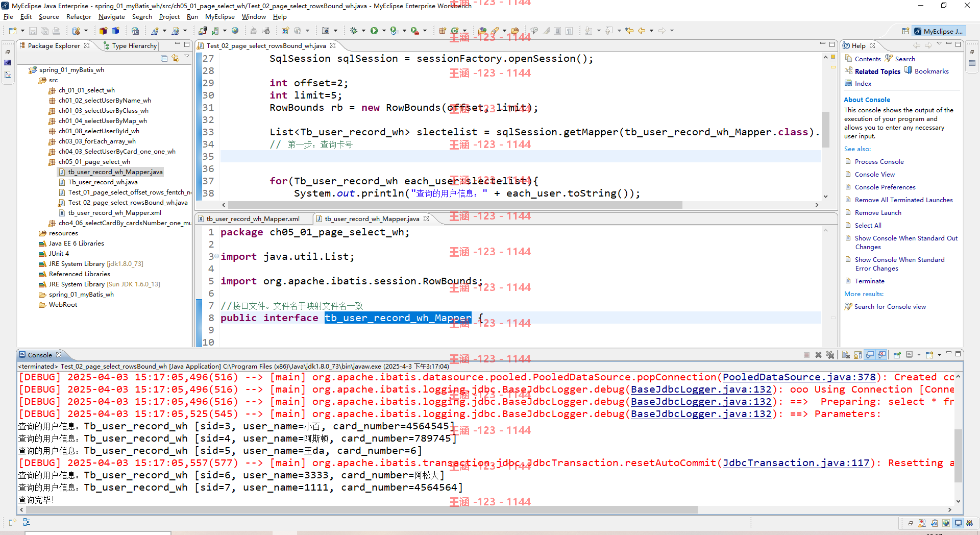Screen dimensions: 980x535
Task: Open Help view menu triangle
Action: pos(939,44)
